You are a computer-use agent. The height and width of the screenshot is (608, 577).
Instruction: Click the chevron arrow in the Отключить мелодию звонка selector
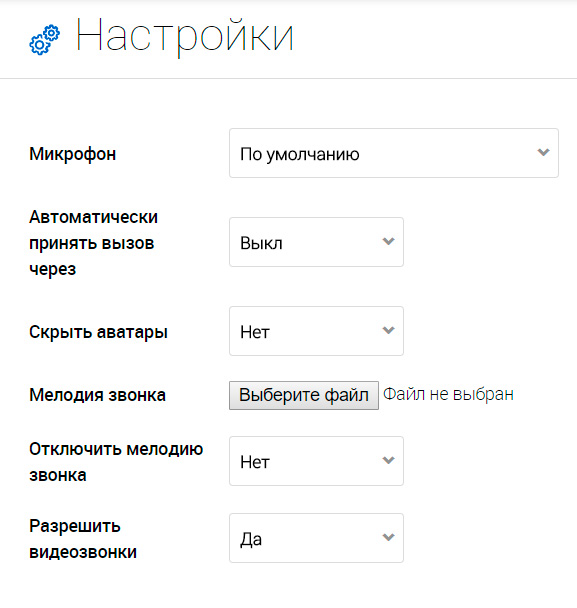click(x=388, y=460)
